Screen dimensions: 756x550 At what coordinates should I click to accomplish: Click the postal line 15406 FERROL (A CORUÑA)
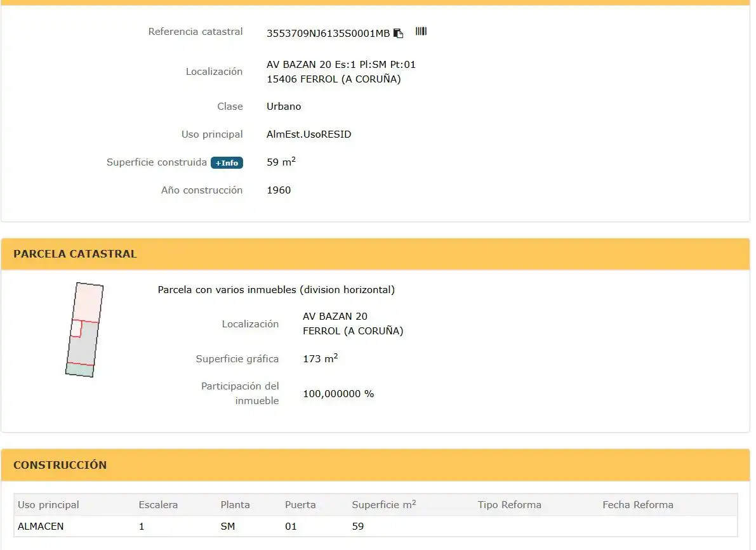tap(334, 79)
